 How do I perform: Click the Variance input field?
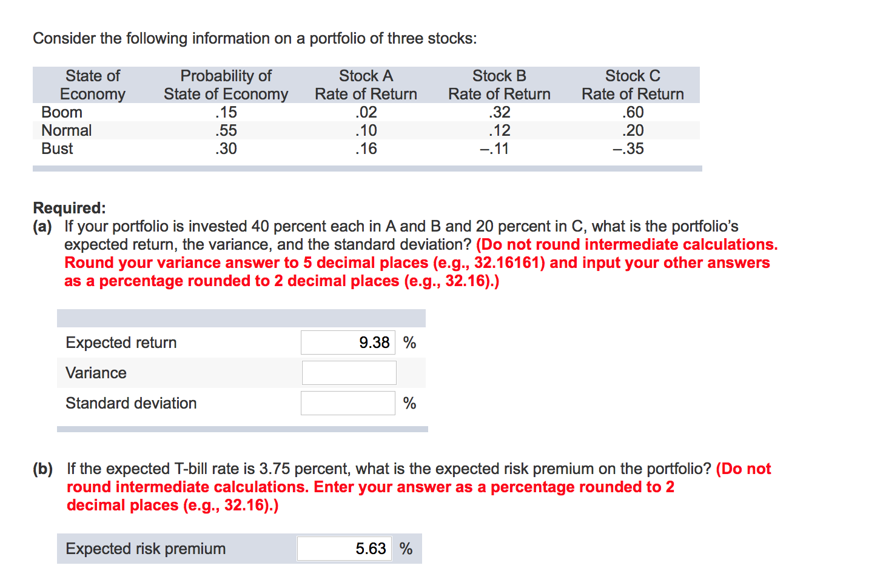point(348,372)
